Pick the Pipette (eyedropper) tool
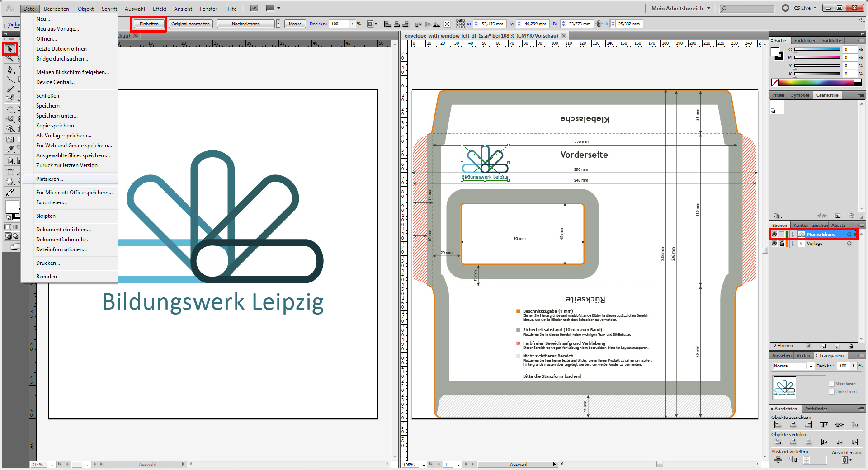 [x=10, y=149]
